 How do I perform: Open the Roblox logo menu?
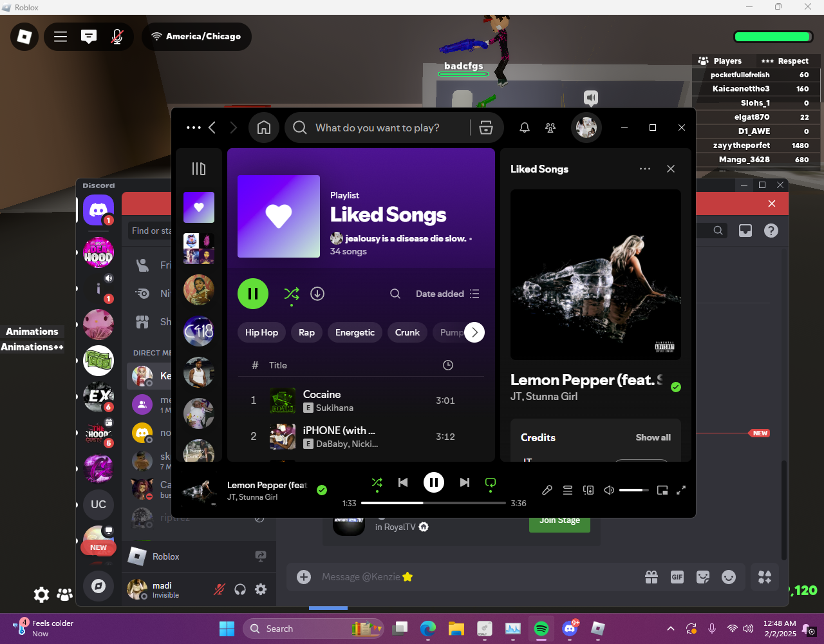click(24, 37)
